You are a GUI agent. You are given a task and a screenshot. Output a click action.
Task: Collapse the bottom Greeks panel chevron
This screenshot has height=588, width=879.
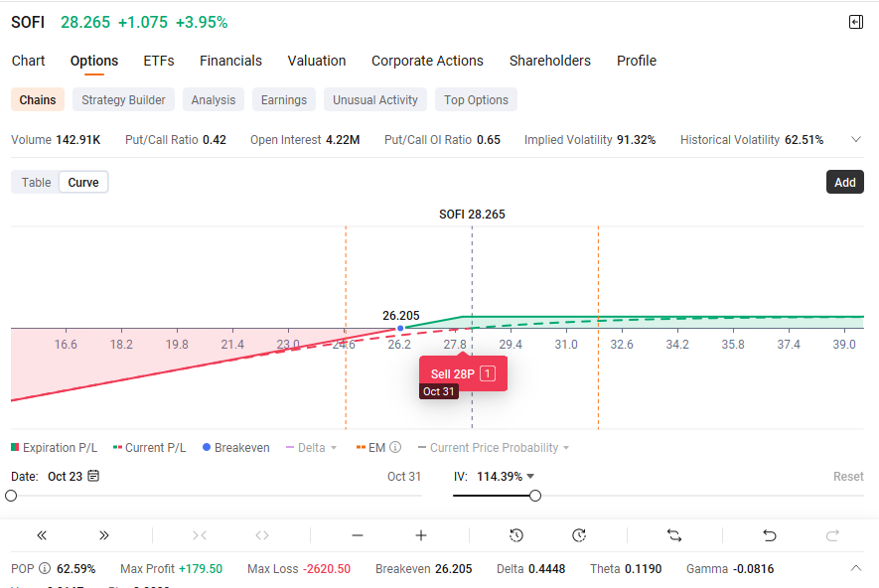(855, 568)
